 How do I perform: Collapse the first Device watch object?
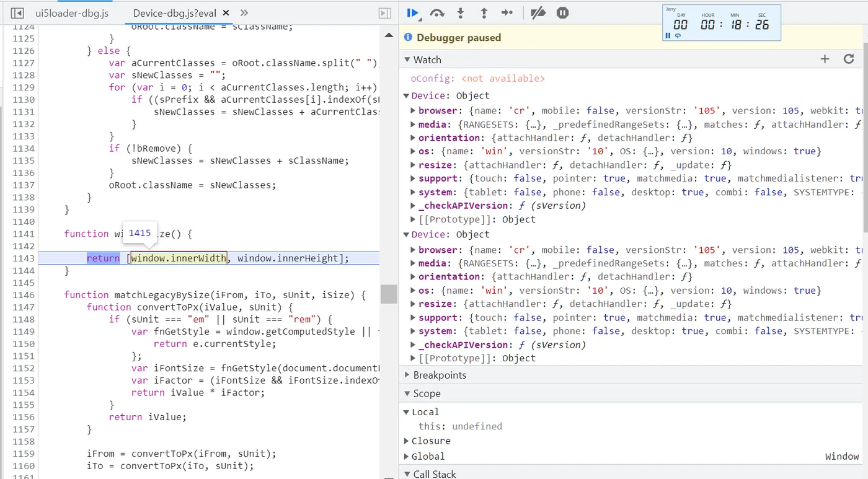407,95
